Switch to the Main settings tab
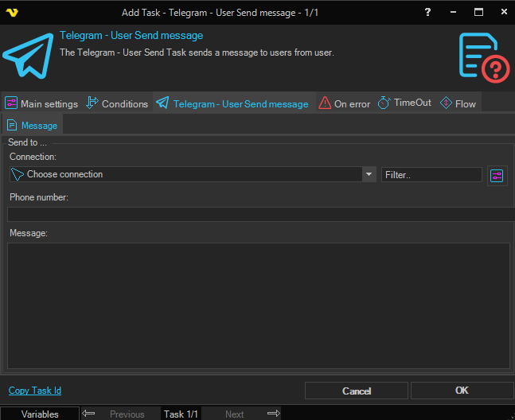The height and width of the screenshot is (420, 515). [41, 104]
